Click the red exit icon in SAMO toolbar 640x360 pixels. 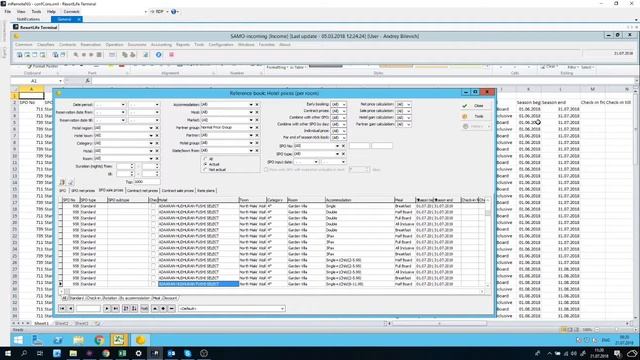coord(171,54)
